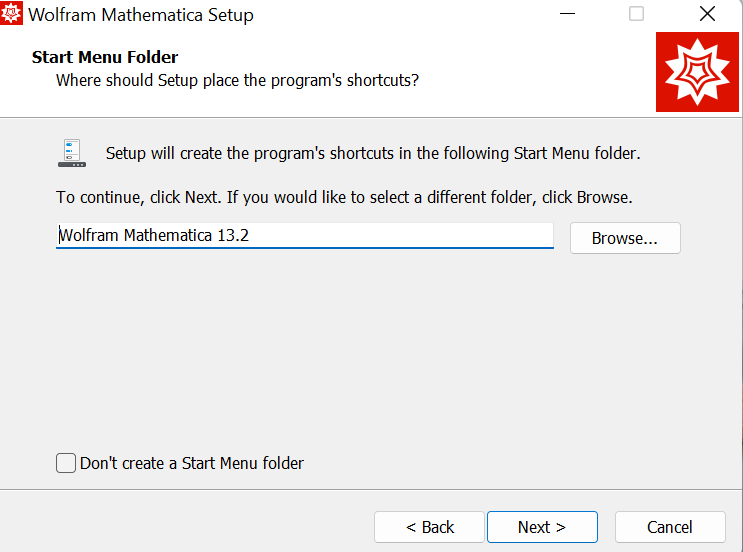This screenshot has height=552, width=743.
Task: Close the Wolfram Mathematica Setup window
Action: [x=707, y=15]
